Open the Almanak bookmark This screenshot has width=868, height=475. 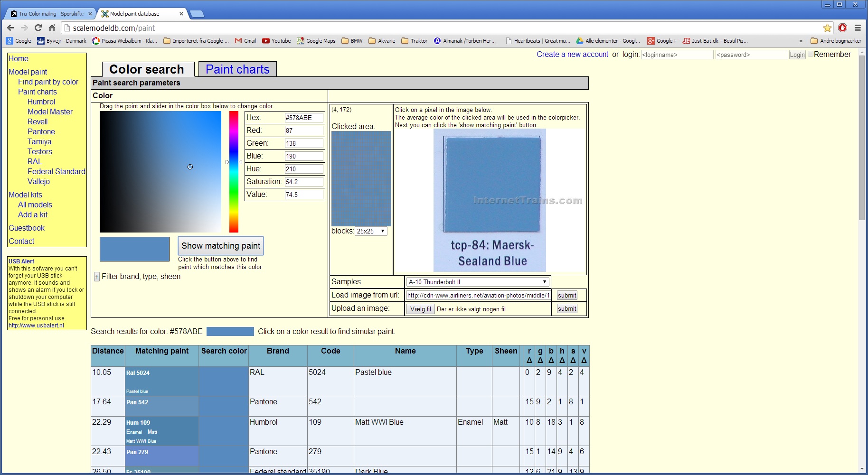(x=465, y=41)
